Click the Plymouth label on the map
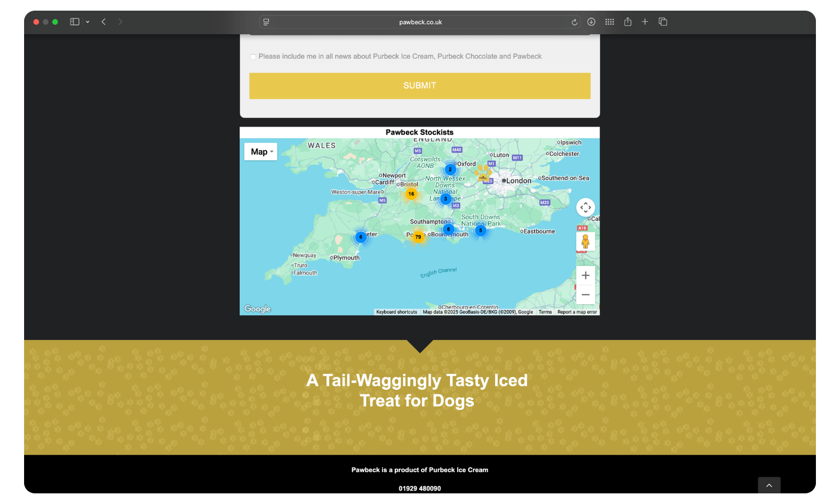The height and width of the screenshot is (504, 840). 347,258
